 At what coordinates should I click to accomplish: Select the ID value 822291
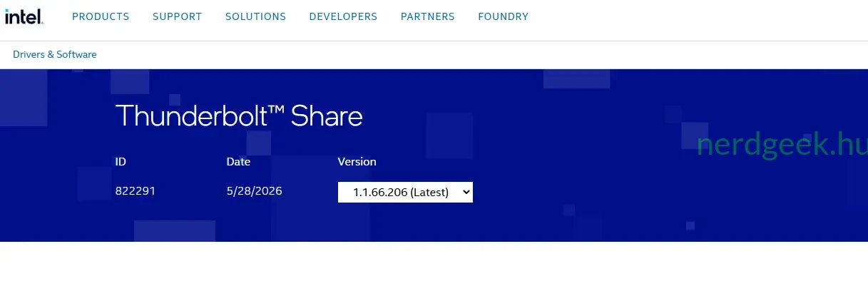tap(136, 191)
